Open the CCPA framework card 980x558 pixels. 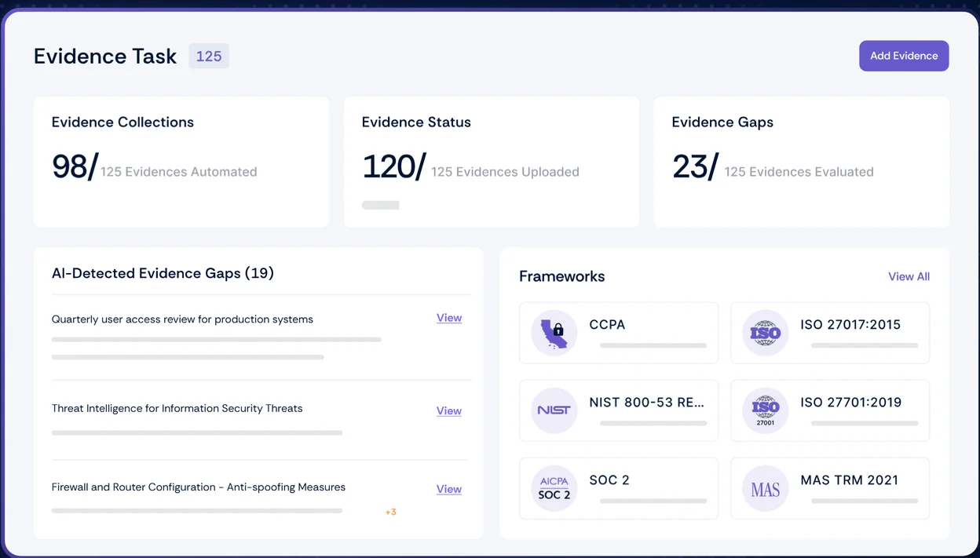[619, 333]
